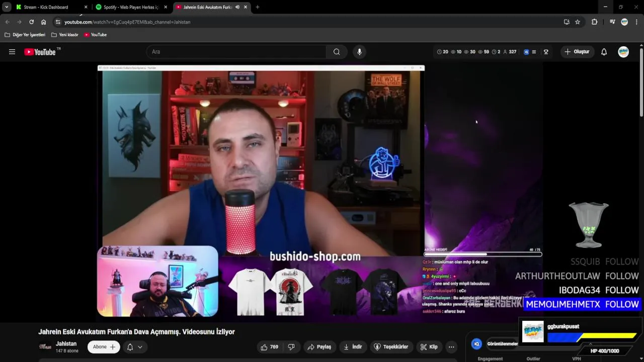Click the Abone subscribe button
Screen dimensions: 644x362
tap(104, 347)
